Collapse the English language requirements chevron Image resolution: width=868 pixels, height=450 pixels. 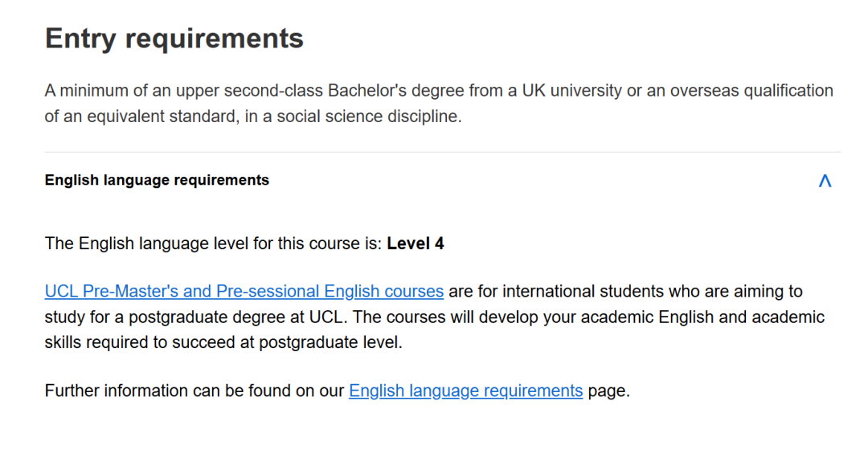824,181
